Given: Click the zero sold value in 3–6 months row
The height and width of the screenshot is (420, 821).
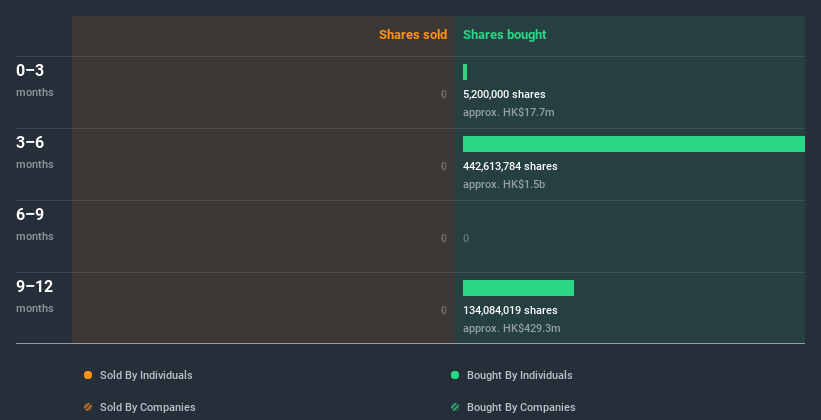Looking at the screenshot, I should (444, 167).
